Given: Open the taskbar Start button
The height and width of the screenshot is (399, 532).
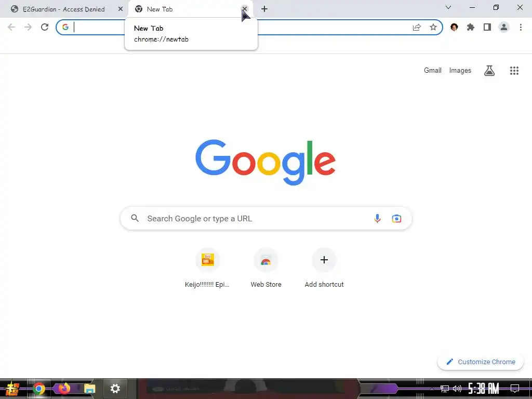Looking at the screenshot, I should (x=12, y=389).
